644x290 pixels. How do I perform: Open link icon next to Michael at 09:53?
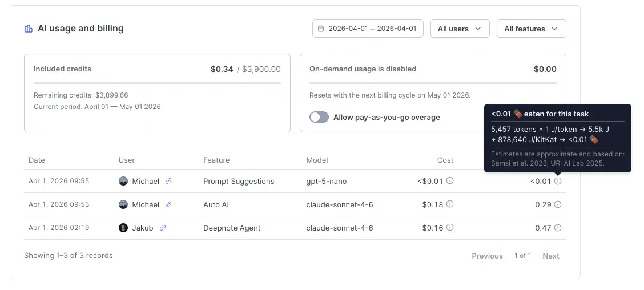pos(168,204)
